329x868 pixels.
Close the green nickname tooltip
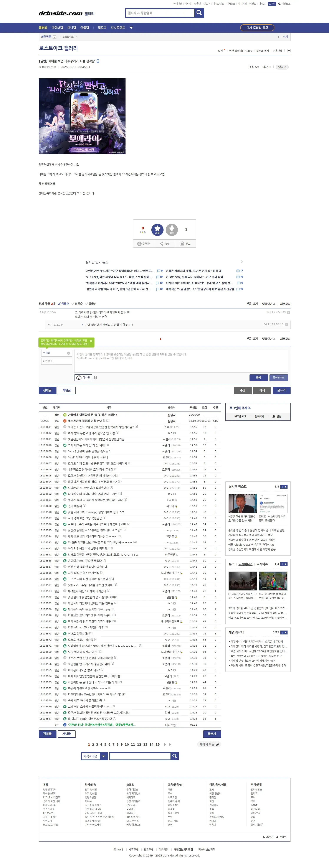pyautogui.click(x=91, y=341)
